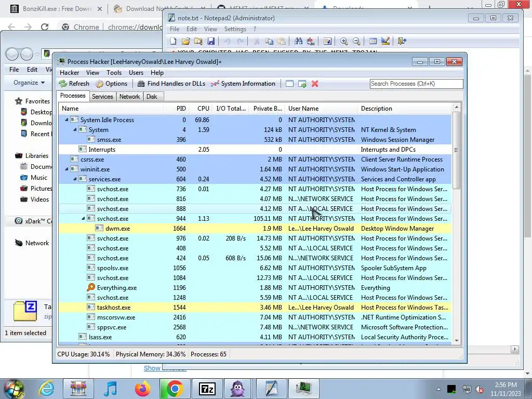This screenshot has height=399, width=532.
Task: Click Open file icon in Notepad2
Action: (x=185, y=41)
